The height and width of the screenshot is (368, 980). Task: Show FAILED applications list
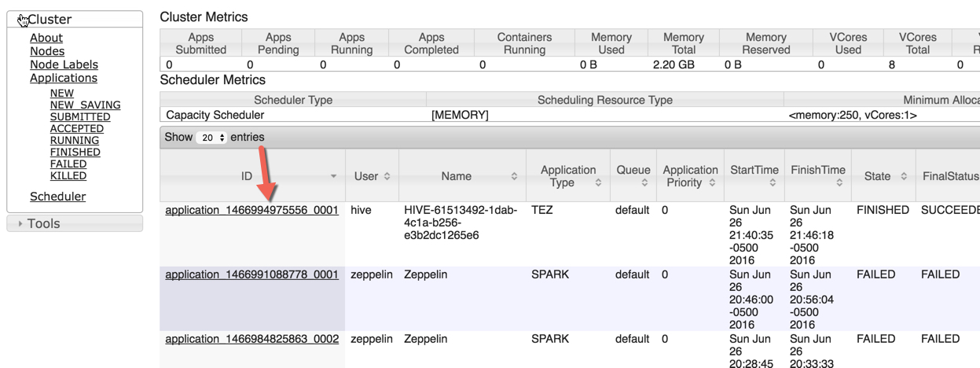(x=68, y=164)
